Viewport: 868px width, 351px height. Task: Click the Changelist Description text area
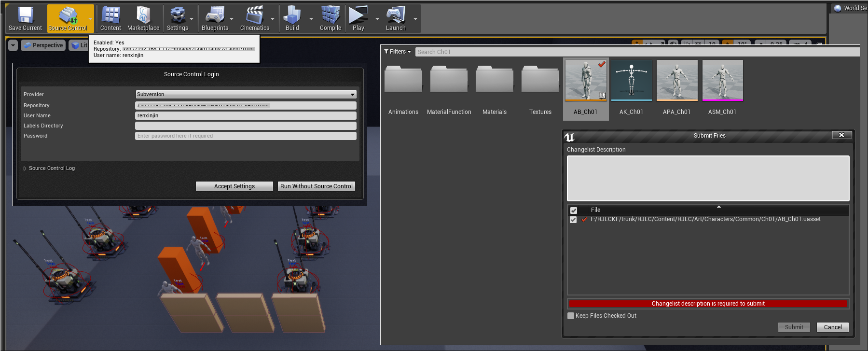click(708, 178)
